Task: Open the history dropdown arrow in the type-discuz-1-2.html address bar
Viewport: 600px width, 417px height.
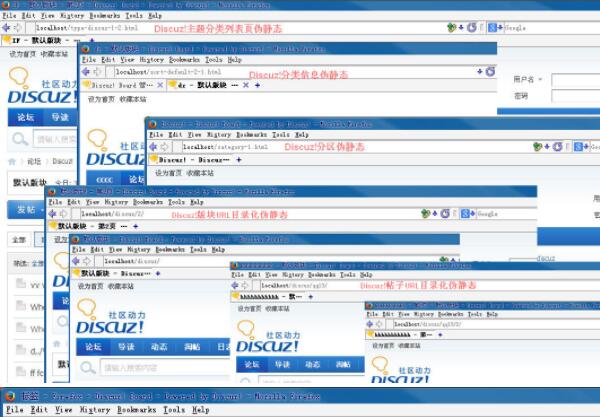Action: 461,28
